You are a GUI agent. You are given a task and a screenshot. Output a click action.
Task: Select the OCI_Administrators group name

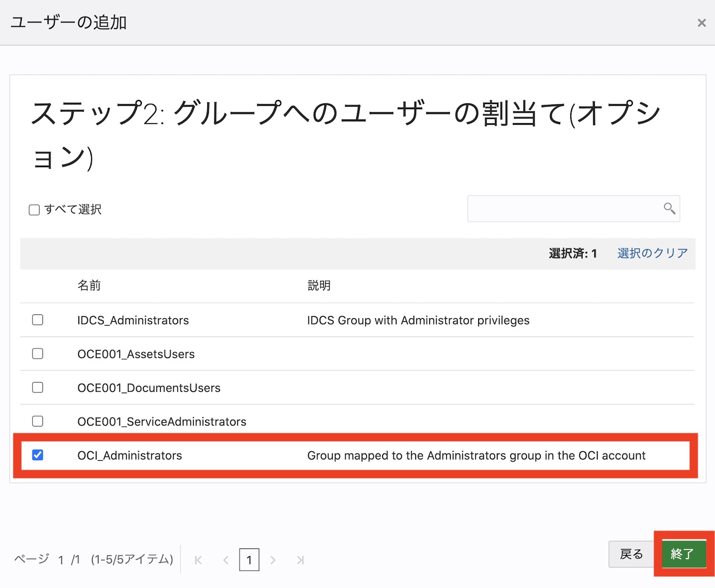[130, 455]
